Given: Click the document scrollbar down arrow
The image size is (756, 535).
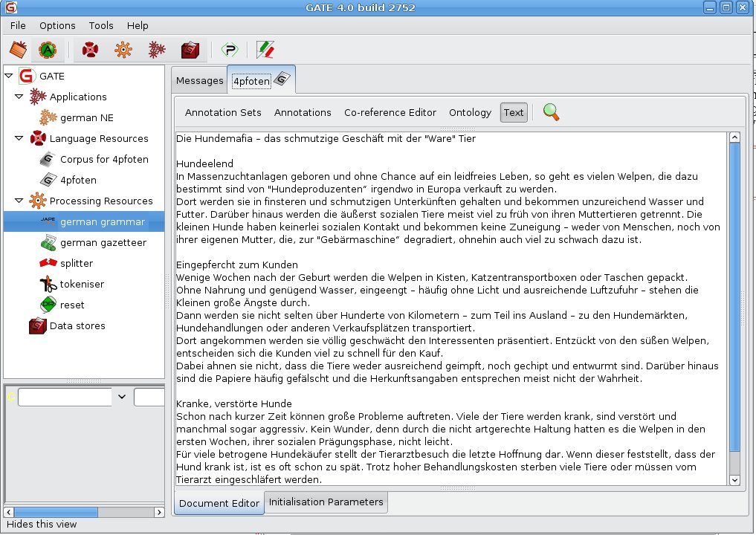Looking at the screenshot, I should (734, 479).
